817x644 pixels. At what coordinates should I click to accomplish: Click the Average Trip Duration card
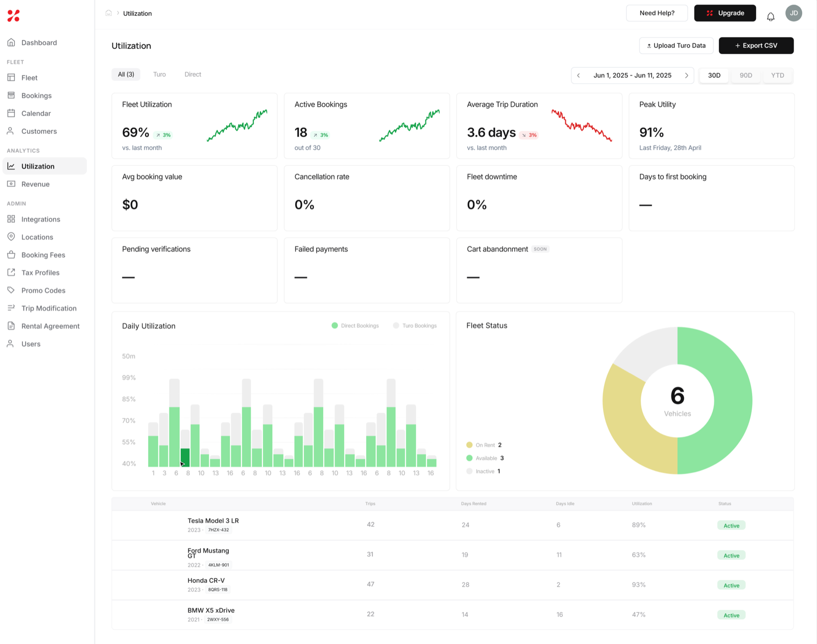[x=539, y=126]
